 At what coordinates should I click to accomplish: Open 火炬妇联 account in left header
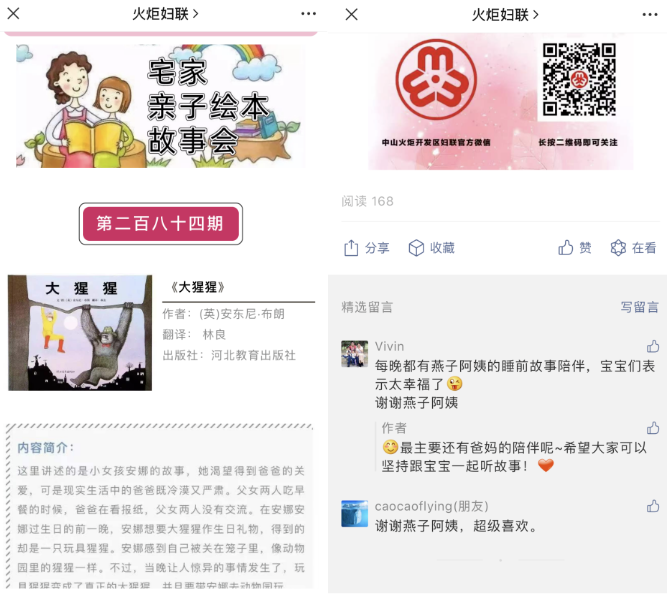165,14
